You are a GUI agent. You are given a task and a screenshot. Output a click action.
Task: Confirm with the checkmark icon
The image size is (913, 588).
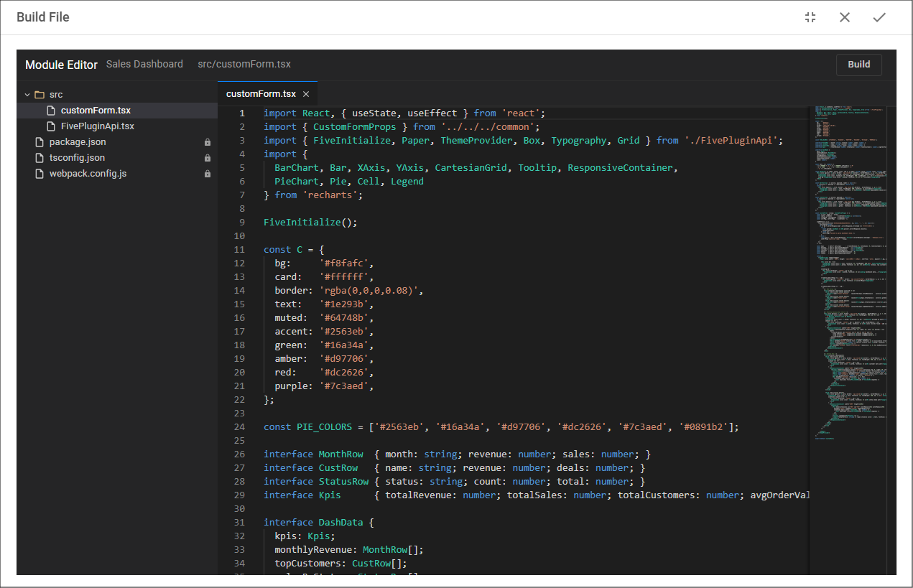(879, 17)
